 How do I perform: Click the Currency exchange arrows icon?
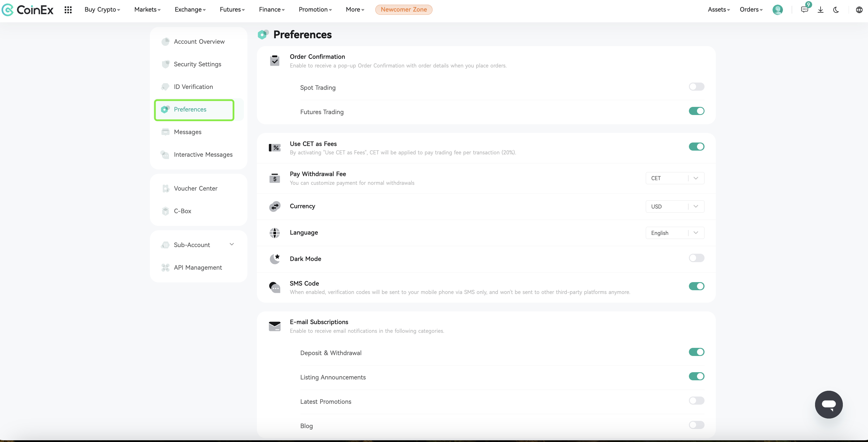(275, 206)
